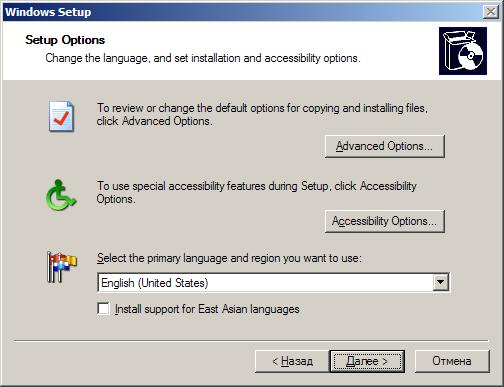This screenshot has width=504, height=387.
Task: Click the 'Change the language' subtitle text
Action: tap(203, 58)
